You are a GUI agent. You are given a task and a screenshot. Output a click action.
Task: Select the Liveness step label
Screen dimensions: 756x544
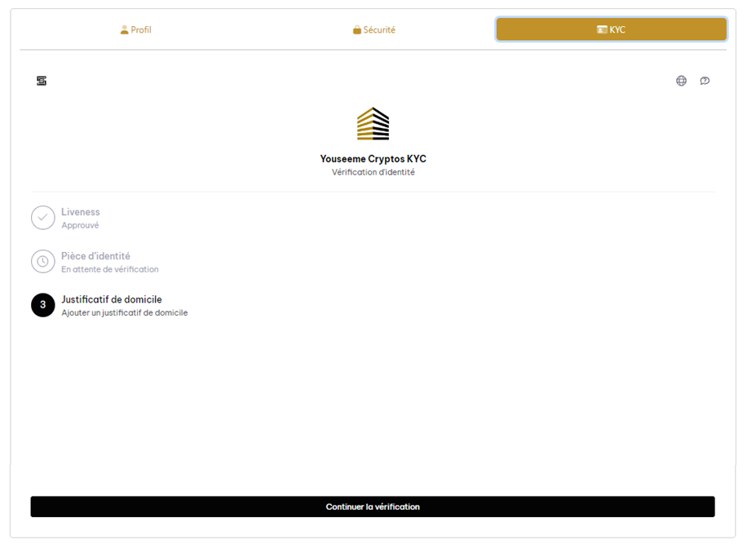[x=81, y=212]
